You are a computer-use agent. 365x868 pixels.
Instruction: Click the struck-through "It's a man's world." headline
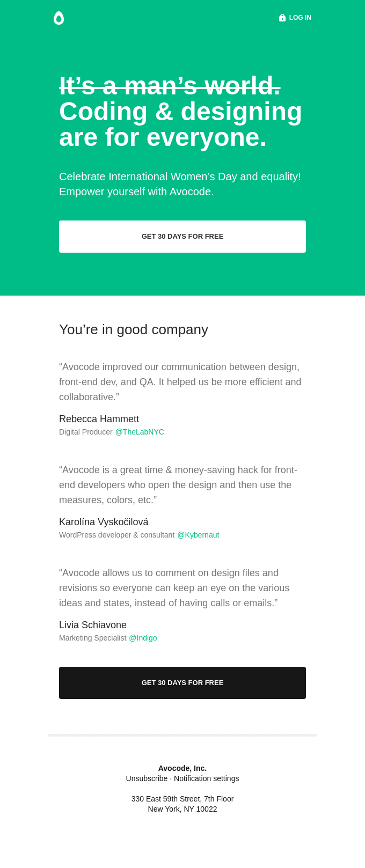coord(170,86)
